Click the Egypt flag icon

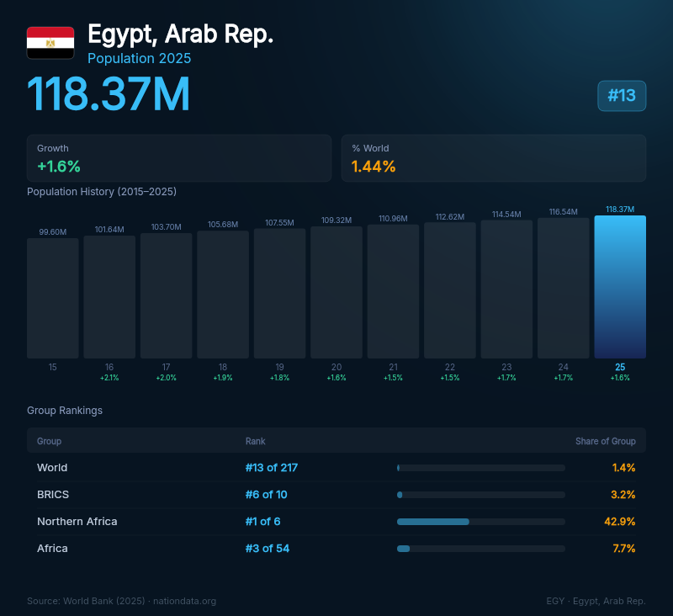pos(50,43)
